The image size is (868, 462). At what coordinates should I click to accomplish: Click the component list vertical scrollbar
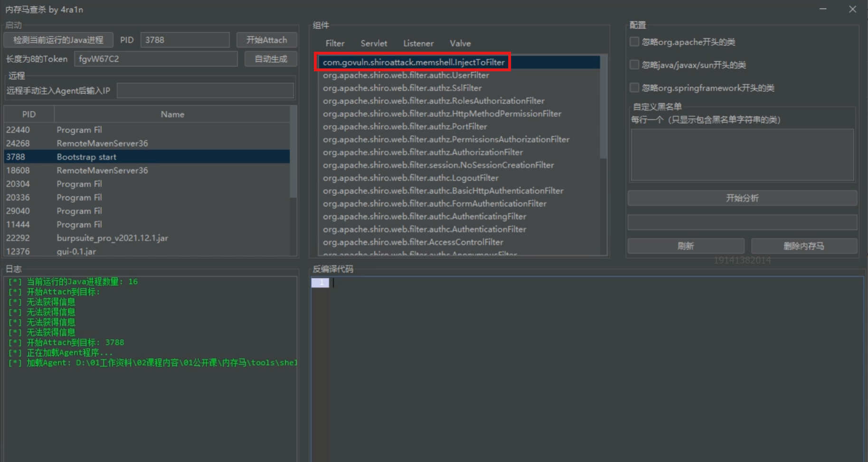pyautogui.click(x=603, y=109)
